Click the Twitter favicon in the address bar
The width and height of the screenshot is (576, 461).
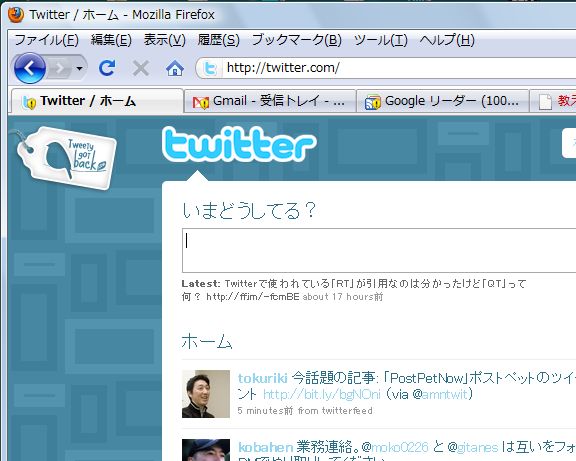click(210, 68)
